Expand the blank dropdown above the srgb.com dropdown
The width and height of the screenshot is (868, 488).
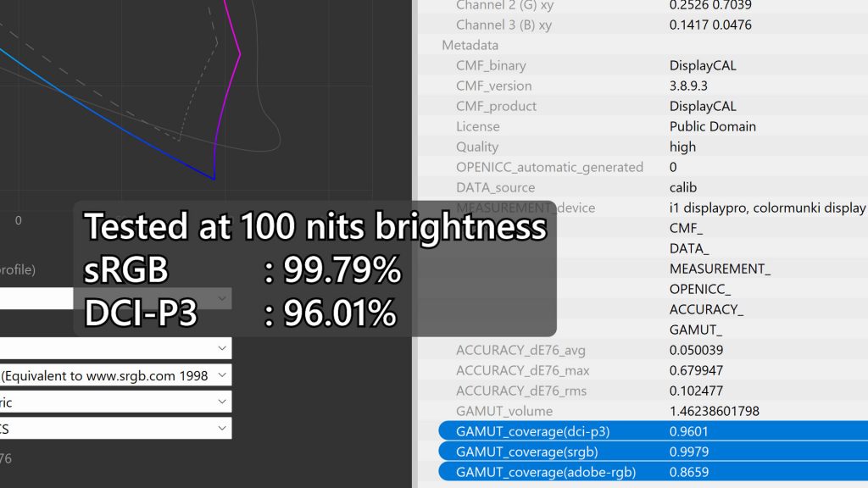pos(115,348)
